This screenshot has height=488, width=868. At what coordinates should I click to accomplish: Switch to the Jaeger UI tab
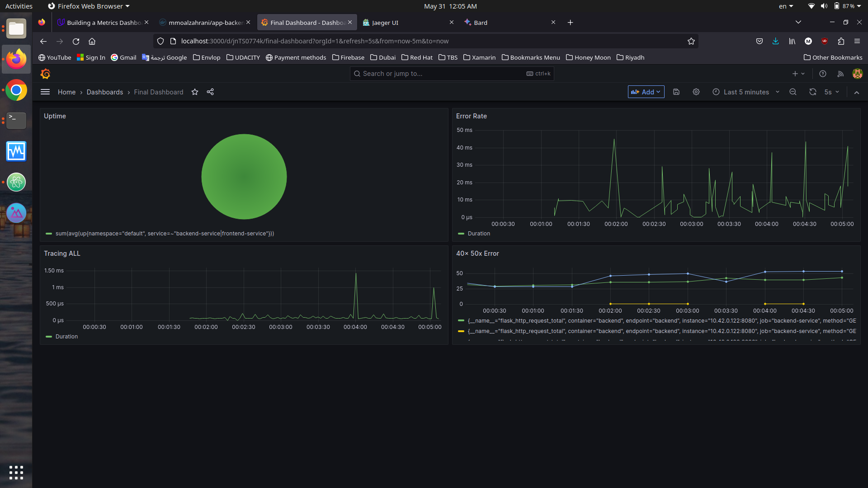point(385,22)
